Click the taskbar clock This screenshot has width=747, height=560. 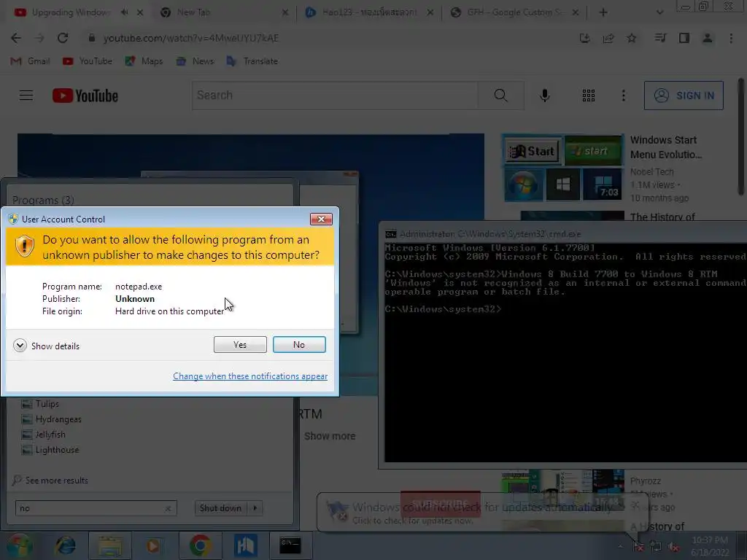click(x=710, y=546)
